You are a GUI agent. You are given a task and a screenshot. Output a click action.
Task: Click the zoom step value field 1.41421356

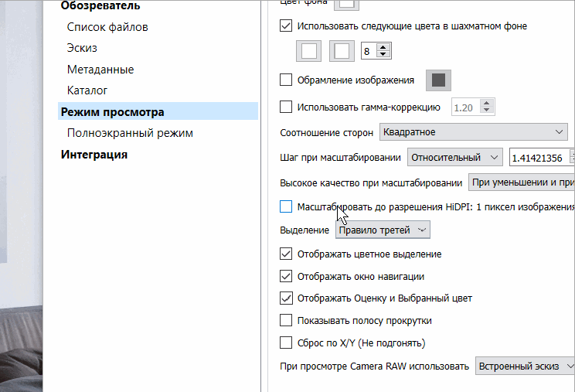(540, 158)
